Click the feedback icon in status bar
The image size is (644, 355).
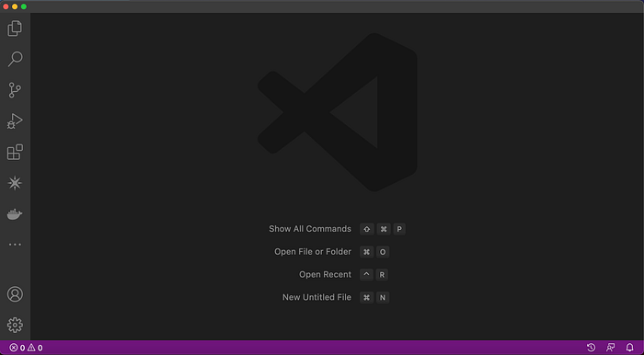click(x=611, y=348)
